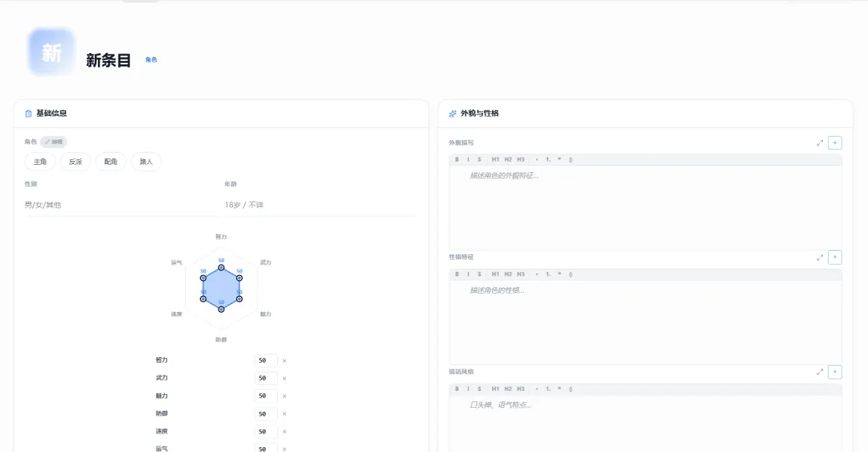
Task: Insert numbered list in 性格特征 toolbar
Action: [548, 274]
